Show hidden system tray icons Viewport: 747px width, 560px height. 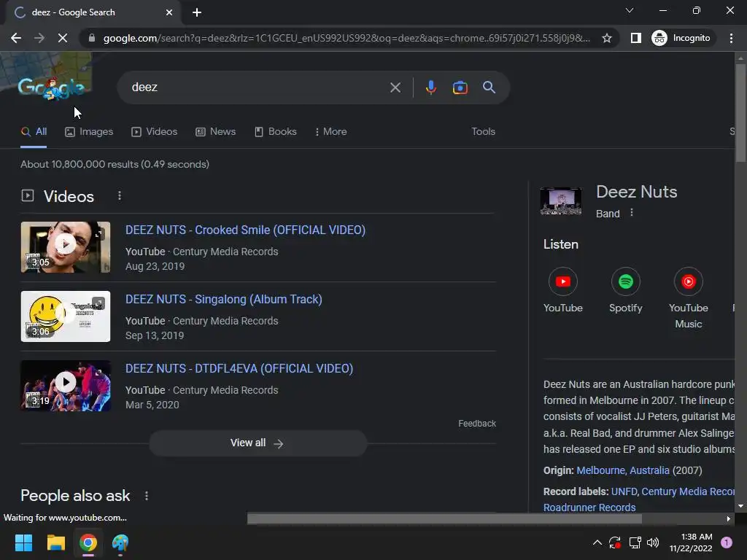pyautogui.click(x=597, y=542)
